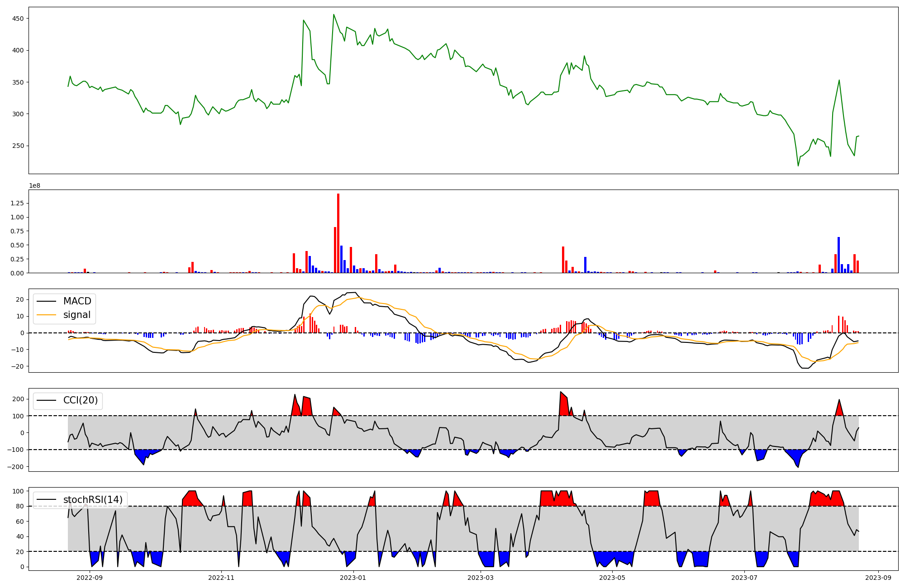Click the tallest red volume bar
Viewport: 905px width, 588px height.
(338, 233)
